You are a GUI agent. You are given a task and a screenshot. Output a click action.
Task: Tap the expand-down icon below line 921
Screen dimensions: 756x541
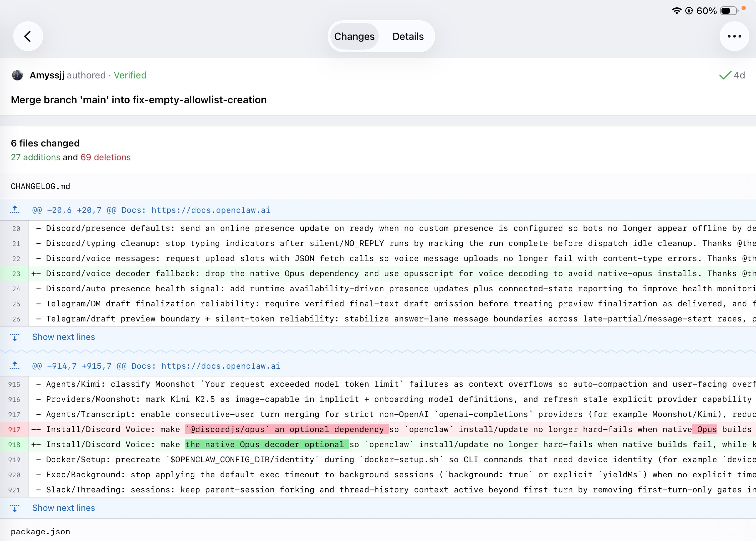click(15, 508)
